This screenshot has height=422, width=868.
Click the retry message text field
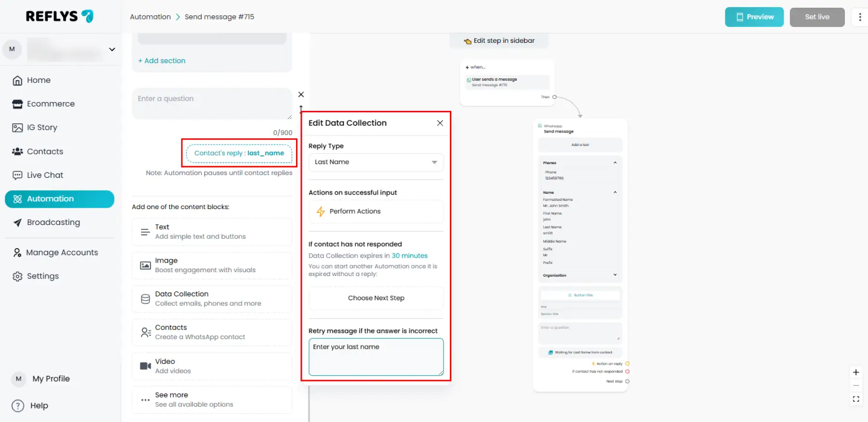click(x=376, y=357)
